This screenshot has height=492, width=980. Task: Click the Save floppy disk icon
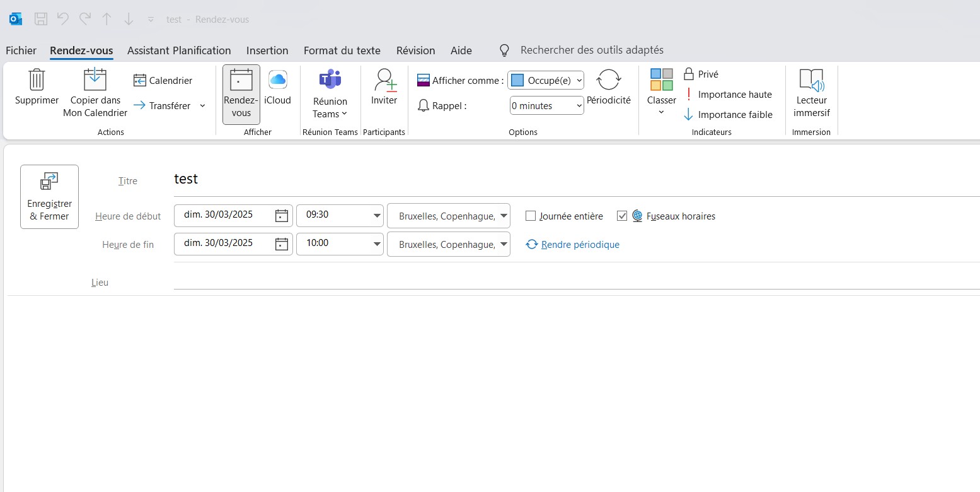click(x=41, y=19)
